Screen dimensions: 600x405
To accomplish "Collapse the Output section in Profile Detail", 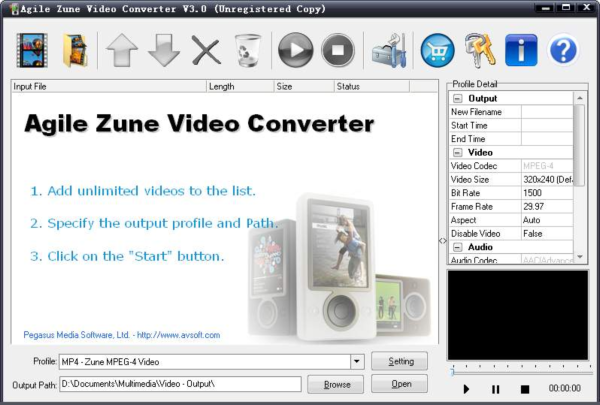I will (457, 99).
